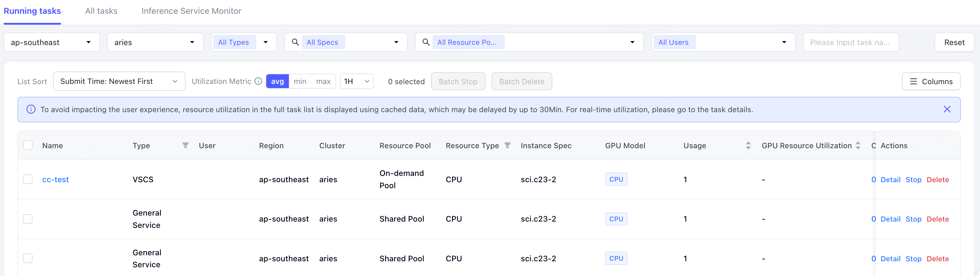
Task: Click Stop in the last table row
Action: (x=913, y=259)
